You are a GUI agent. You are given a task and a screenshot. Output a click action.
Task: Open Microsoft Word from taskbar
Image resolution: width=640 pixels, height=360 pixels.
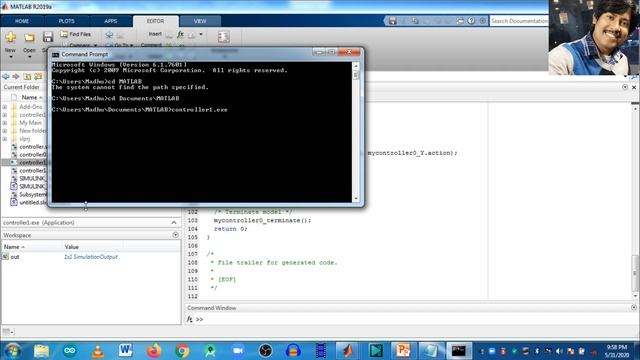[x=126, y=351]
